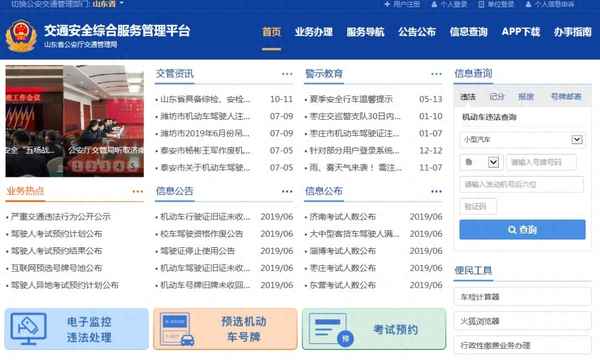
Task: Click the 交管资讯 section heading
Action: coord(174,73)
